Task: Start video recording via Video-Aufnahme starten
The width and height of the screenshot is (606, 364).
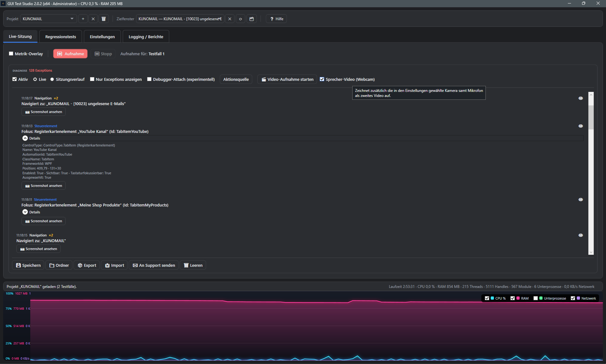Action: [x=287, y=79]
